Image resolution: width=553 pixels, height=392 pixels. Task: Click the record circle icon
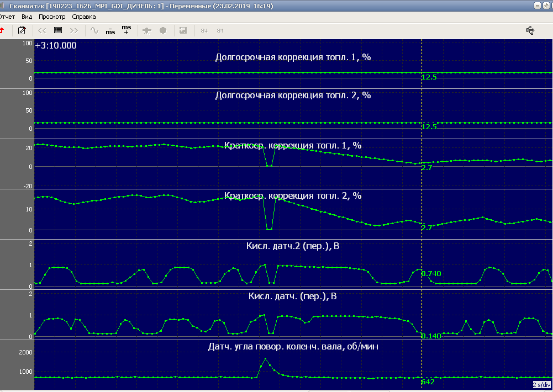163,30
